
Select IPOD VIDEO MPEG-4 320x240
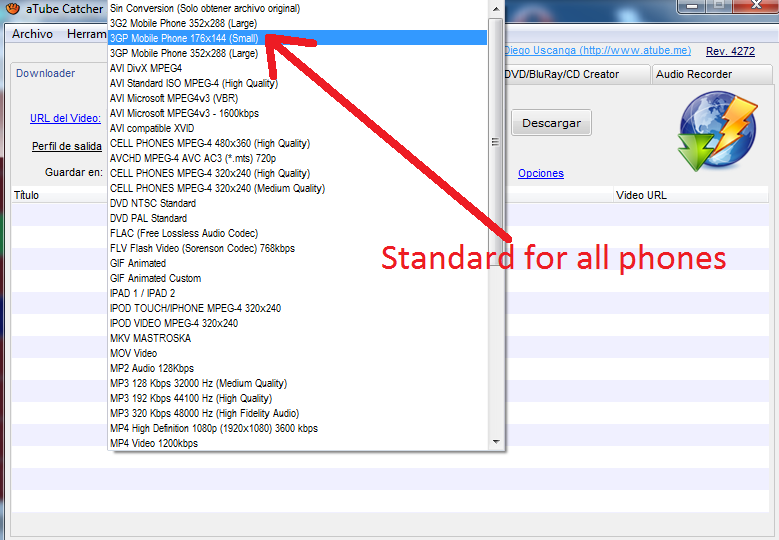[297, 323]
